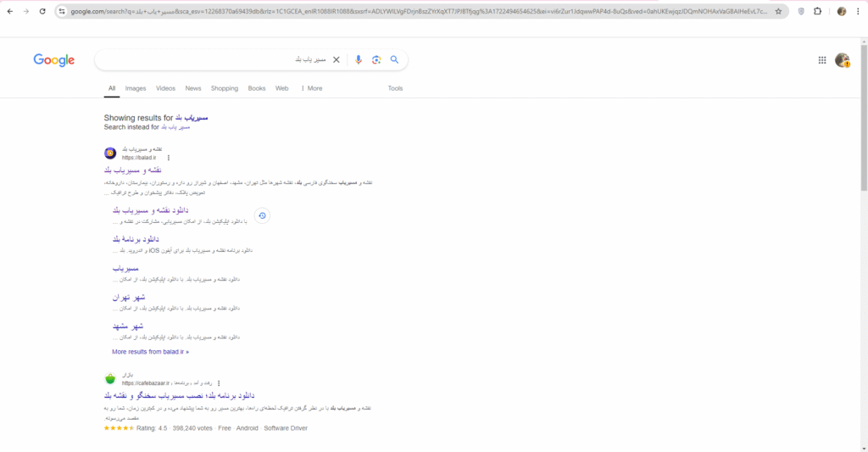Open نقشه و مسیریاب بلد main result title
Image resolution: width=868 pixels, height=452 pixels.
[133, 170]
